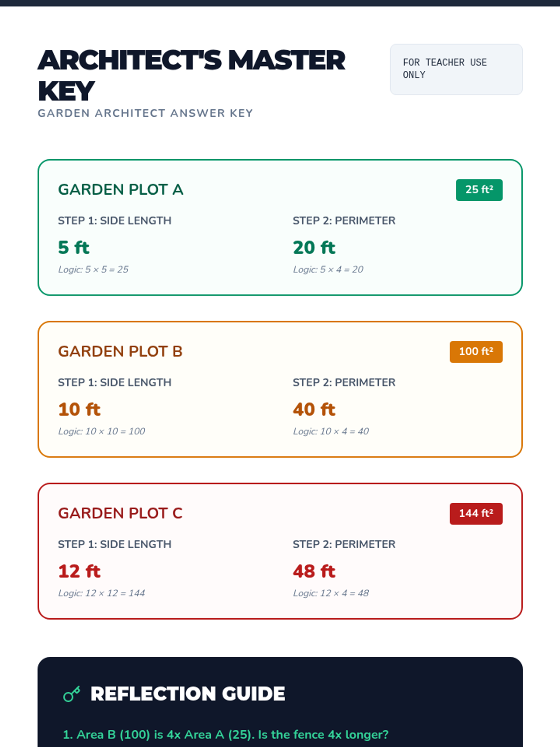Select the Garden Plot A heading
Image resolution: width=560 pixels, height=747 pixels.
[x=120, y=190]
